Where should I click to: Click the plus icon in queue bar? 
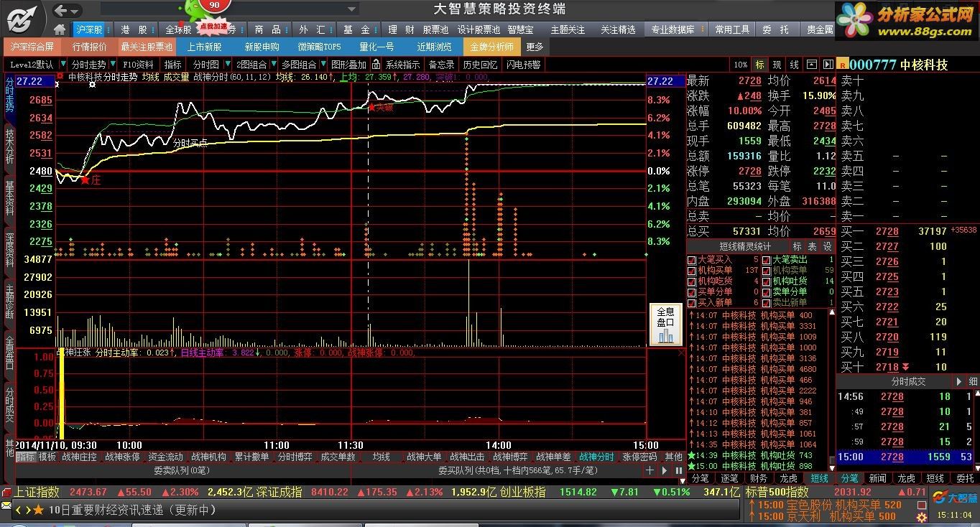650,470
